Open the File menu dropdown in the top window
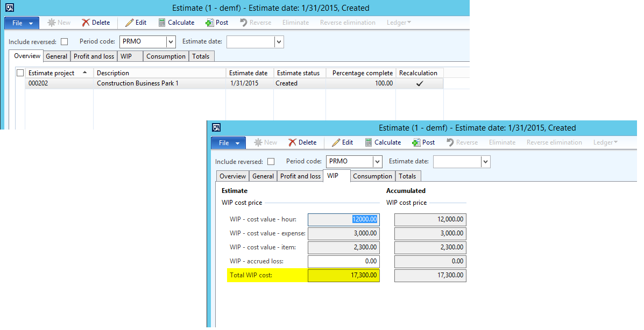This screenshot has width=644, height=330. (x=22, y=23)
